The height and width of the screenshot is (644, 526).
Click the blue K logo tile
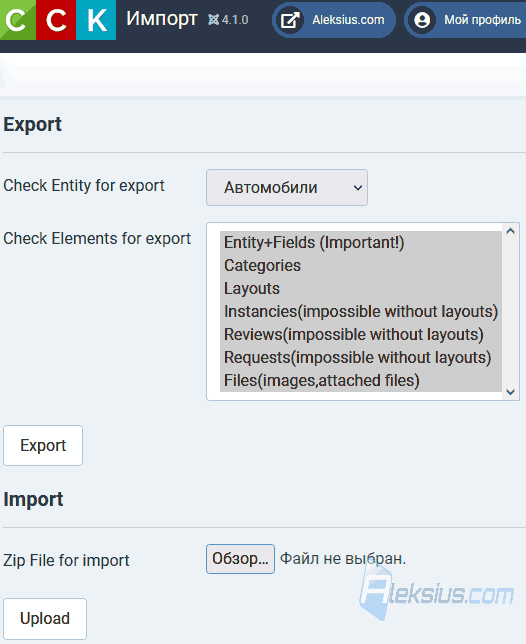96,20
